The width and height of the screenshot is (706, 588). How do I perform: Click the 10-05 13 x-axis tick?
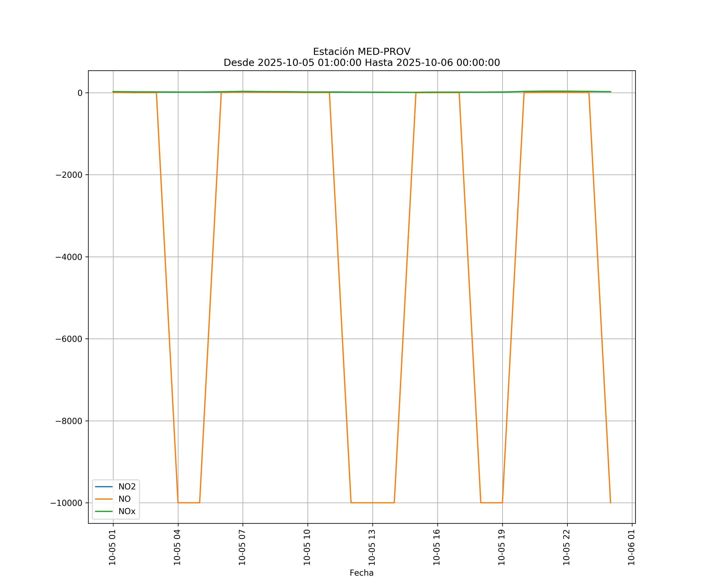372,547
